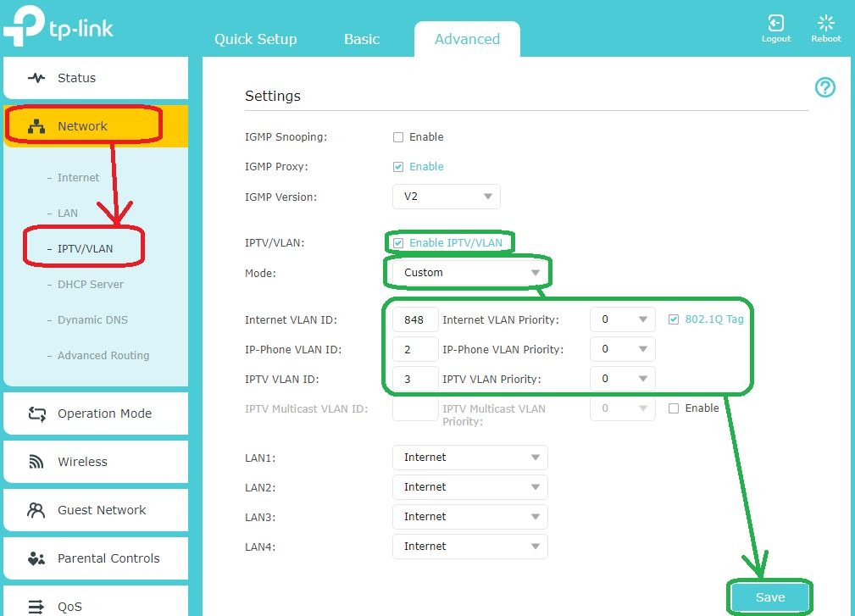Toggle the 802.1Q Tag checkbox
Screen dimensions: 855x616
tap(674, 319)
